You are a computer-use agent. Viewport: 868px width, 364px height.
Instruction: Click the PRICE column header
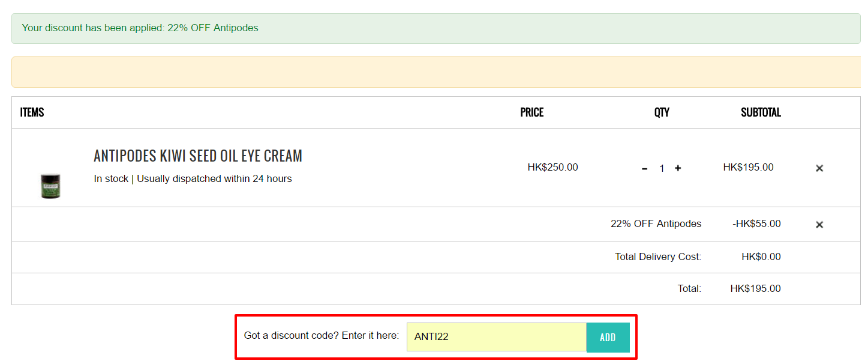coord(532,112)
